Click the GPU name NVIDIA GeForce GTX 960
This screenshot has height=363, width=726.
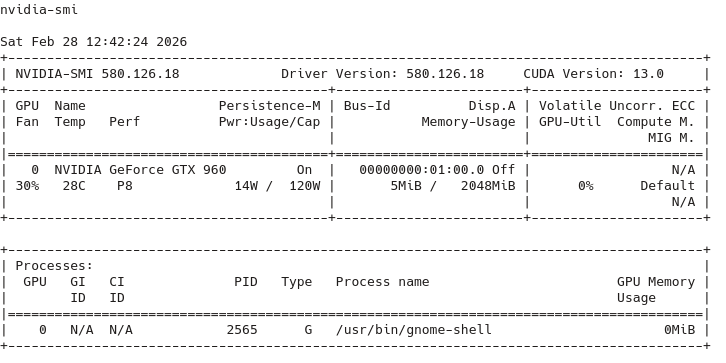[140, 170]
